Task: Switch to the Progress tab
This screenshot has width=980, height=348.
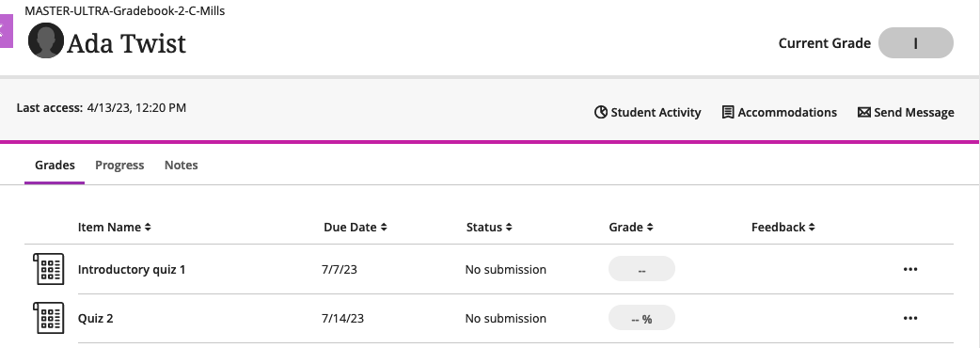Action: [x=119, y=166]
